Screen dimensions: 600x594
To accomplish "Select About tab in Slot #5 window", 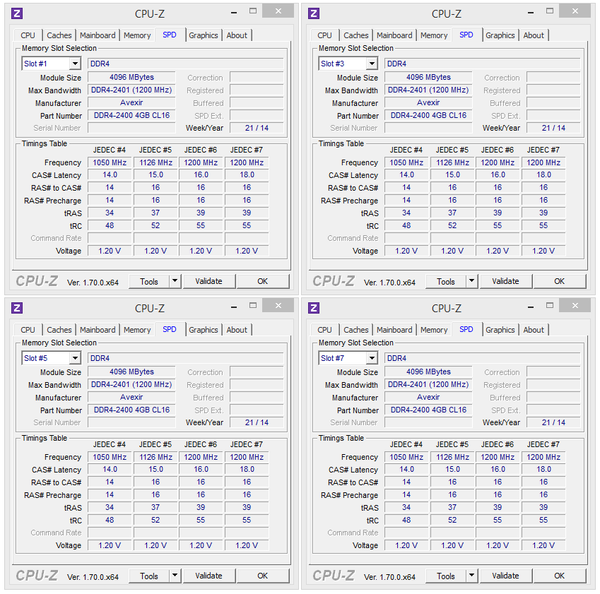I will (237, 330).
